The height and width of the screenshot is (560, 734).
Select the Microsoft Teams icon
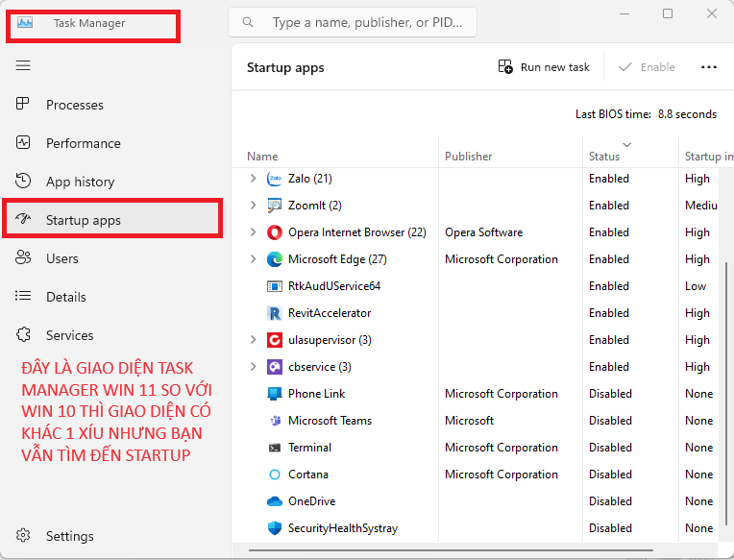(x=274, y=421)
